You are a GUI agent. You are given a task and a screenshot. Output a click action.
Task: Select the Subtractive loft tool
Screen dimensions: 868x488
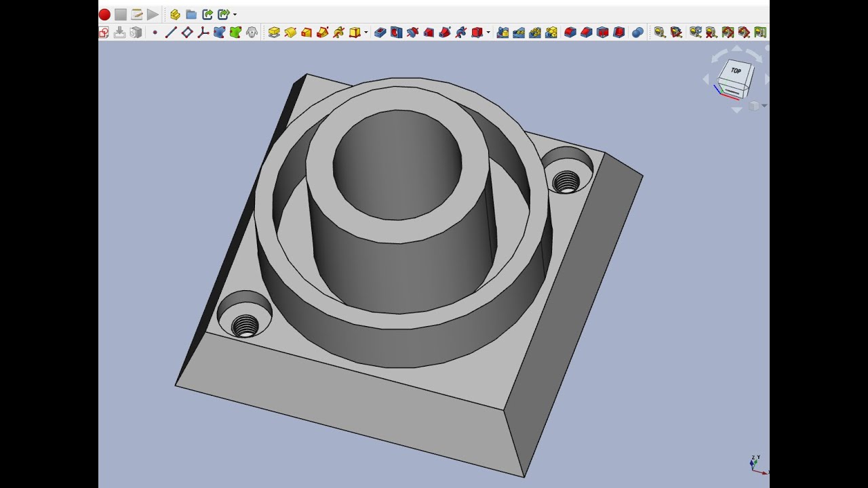point(429,32)
